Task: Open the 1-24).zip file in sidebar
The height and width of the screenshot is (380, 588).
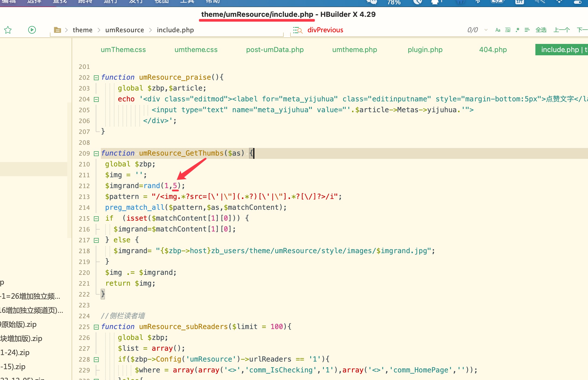Action: pyautogui.click(x=15, y=353)
